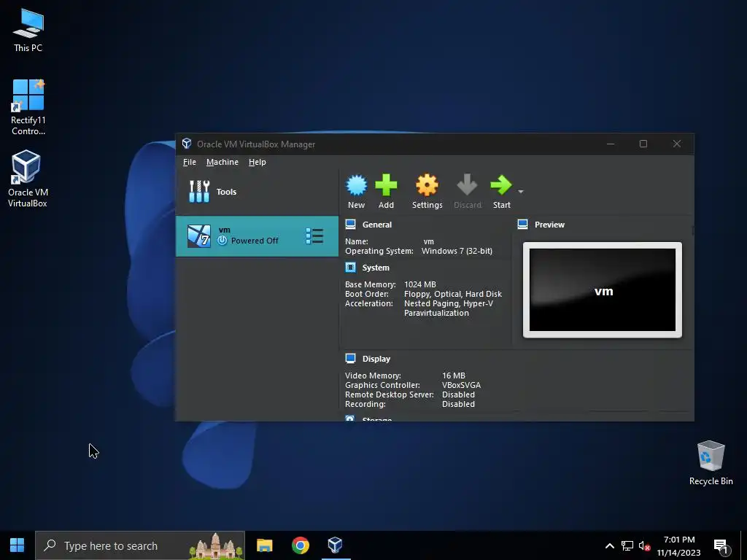
Task: Click the System section header
Action: 376,268
